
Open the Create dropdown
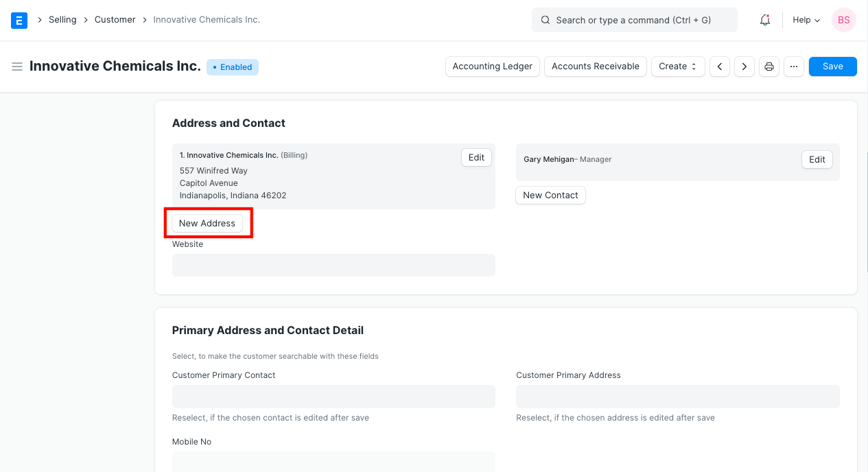pyautogui.click(x=678, y=66)
